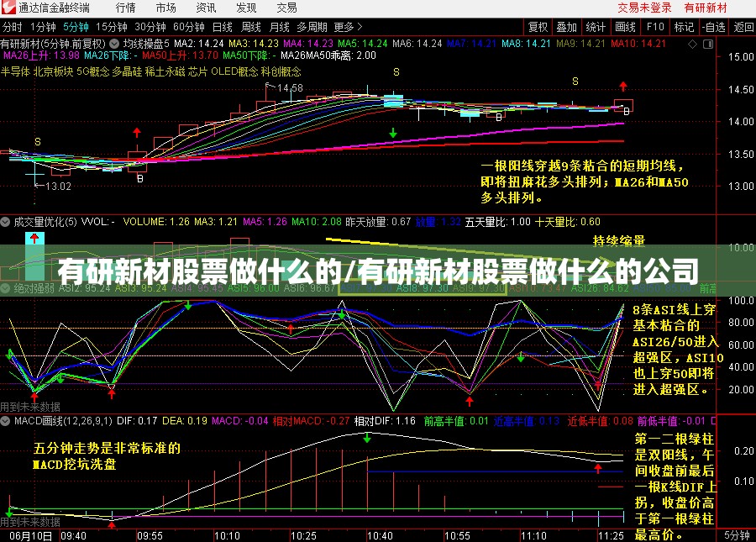Click the diamond icon in the main chart header

point(692,45)
